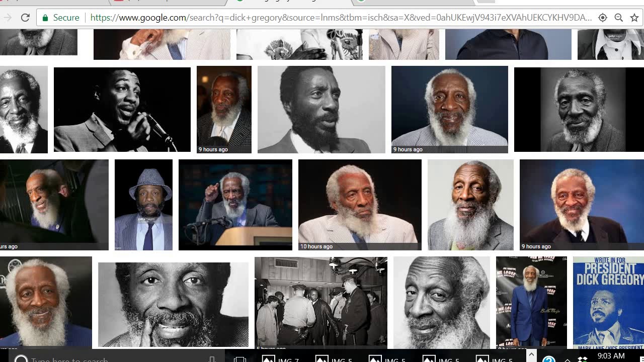Open black-and-white profile portrait with dark beard
644x362 pixels.
(x=321, y=110)
